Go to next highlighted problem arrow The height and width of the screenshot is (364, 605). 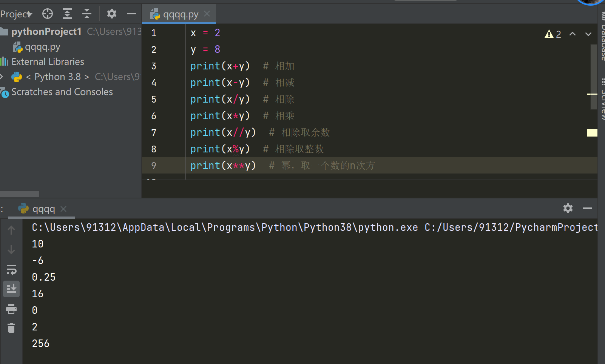point(588,34)
